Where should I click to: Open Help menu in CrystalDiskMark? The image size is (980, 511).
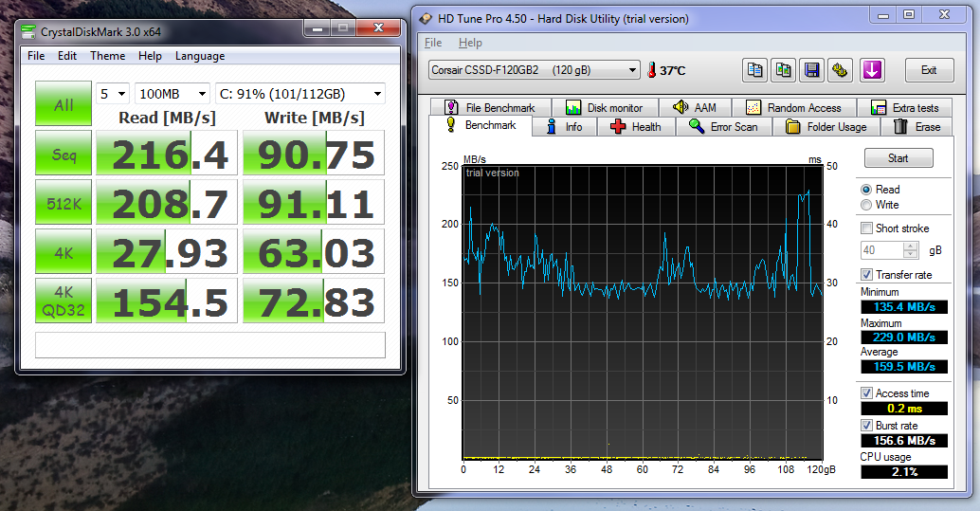(x=150, y=56)
